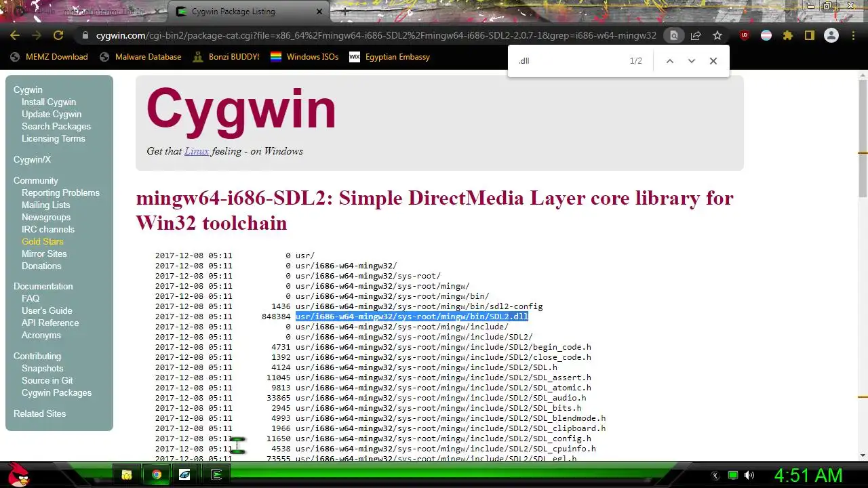Open API Reference in sidebar
Screen dimensions: 868x488
point(50,323)
